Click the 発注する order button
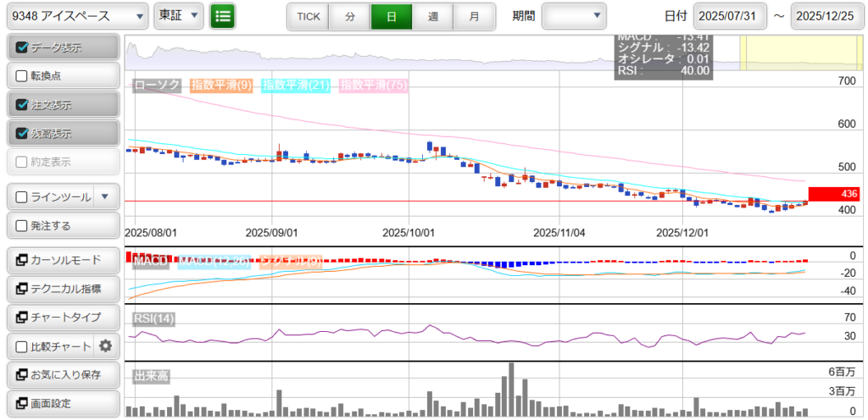868x420 pixels. [x=61, y=226]
